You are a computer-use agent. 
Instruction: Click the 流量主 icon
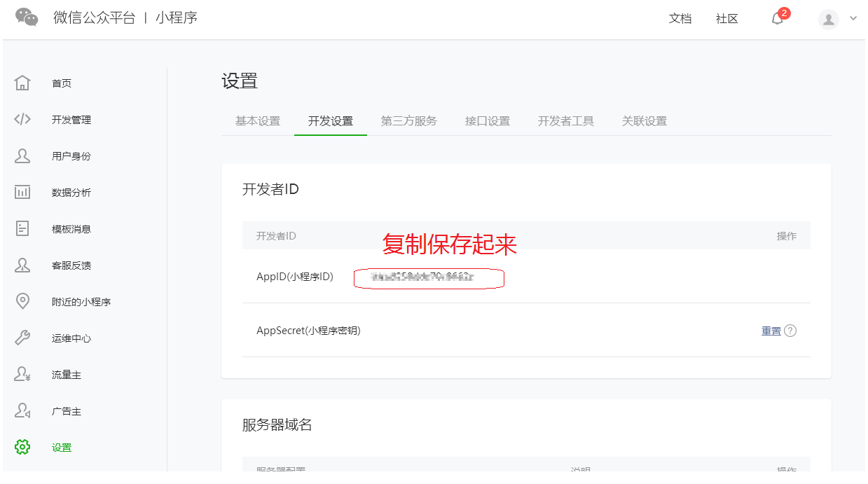click(22, 374)
